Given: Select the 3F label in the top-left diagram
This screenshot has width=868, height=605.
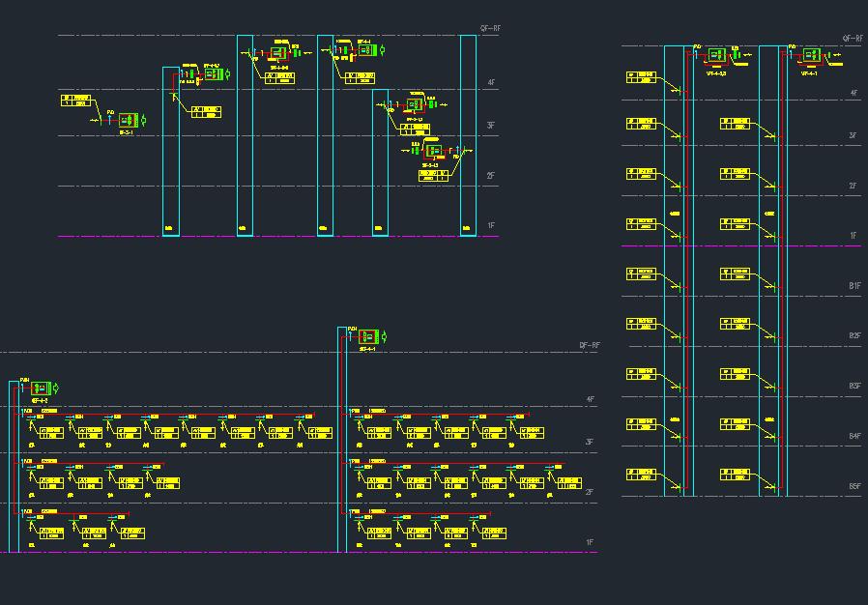Looking at the screenshot, I should pos(491,125).
